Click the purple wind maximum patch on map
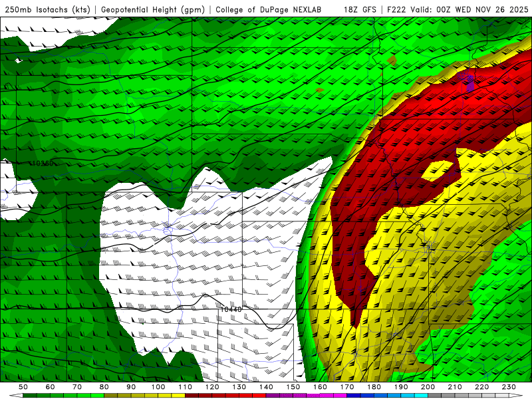Image resolution: width=532 pixels, height=399 pixels. (x=469, y=83)
